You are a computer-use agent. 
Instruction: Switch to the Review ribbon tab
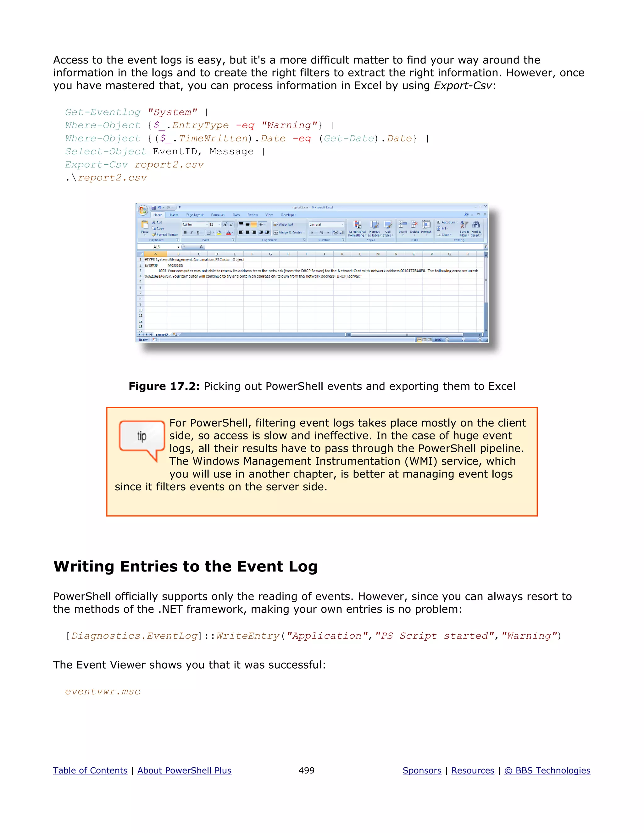click(253, 215)
